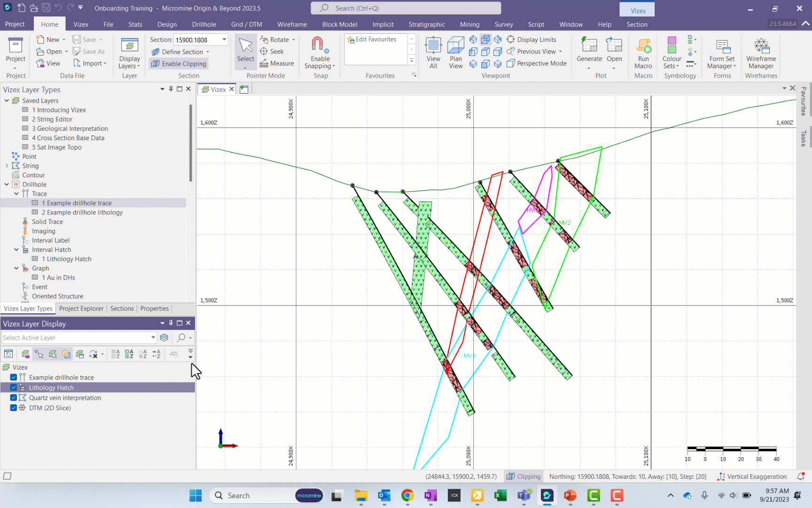Switch viewport to Plan View
This screenshot has height=508, width=812.
pyautogui.click(x=455, y=52)
